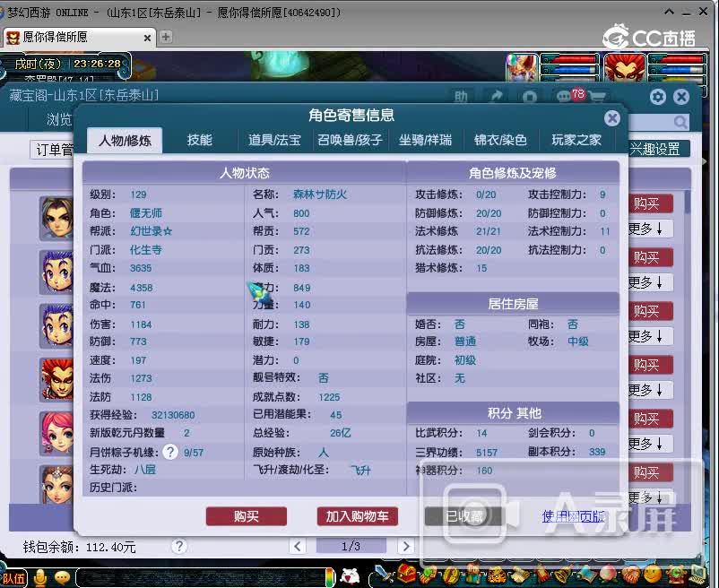Click the help question mark beside 月饼条子机缘
The height and width of the screenshot is (588, 719).
170,452
